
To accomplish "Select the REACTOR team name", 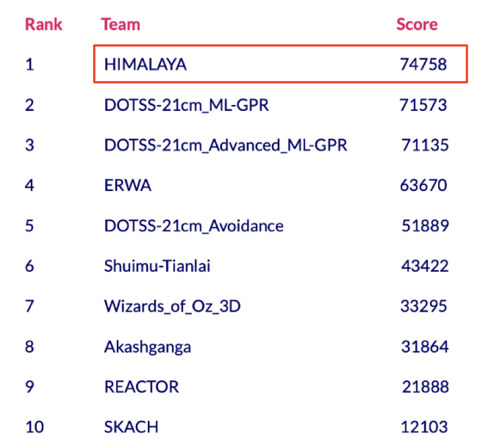I will [x=141, y=387].
